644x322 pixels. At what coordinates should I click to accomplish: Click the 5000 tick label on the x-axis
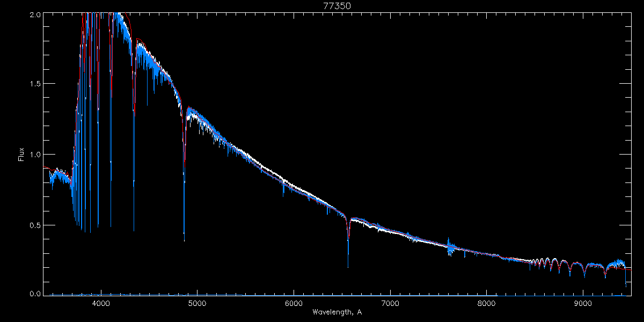(197, 303)
